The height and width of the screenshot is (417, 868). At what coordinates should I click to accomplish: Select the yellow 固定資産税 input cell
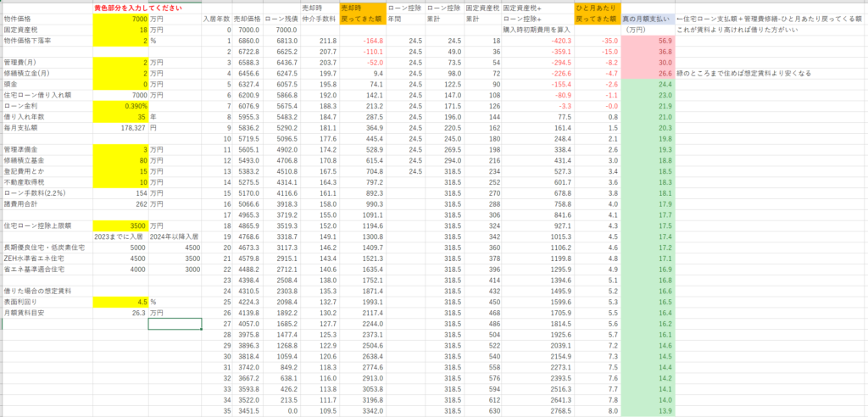click(120, 29)
